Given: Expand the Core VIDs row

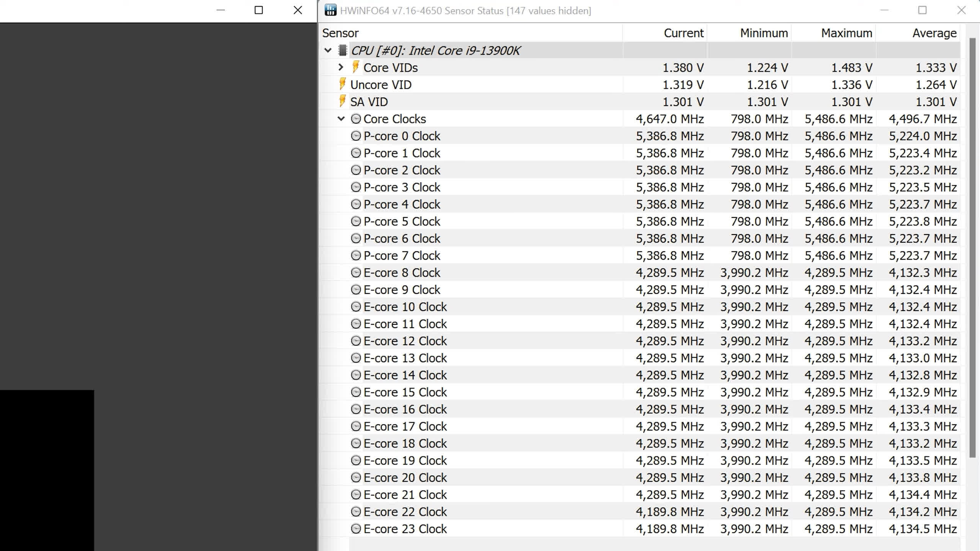Looking at the screenshot, I should coord(341,67).
